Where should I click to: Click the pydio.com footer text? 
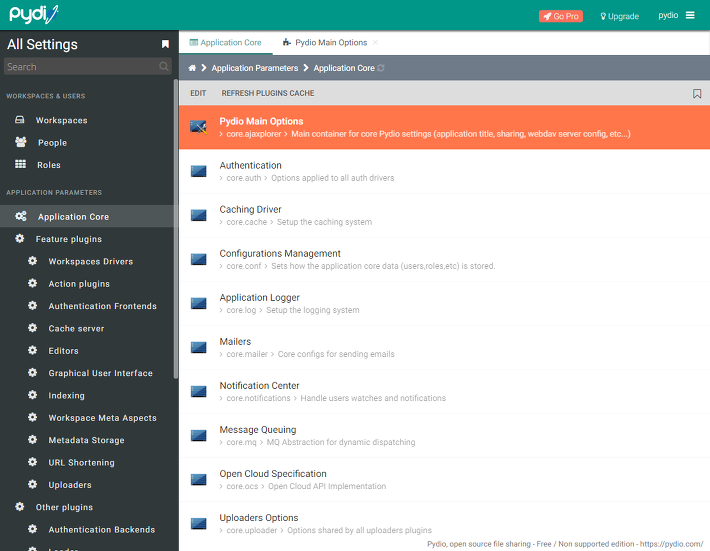[565, 544]
